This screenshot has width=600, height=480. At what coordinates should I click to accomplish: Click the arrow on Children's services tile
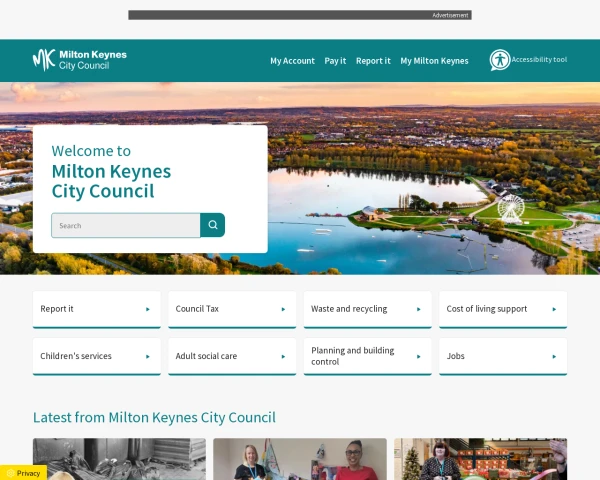pyautogui.click(x=148, y=357)
